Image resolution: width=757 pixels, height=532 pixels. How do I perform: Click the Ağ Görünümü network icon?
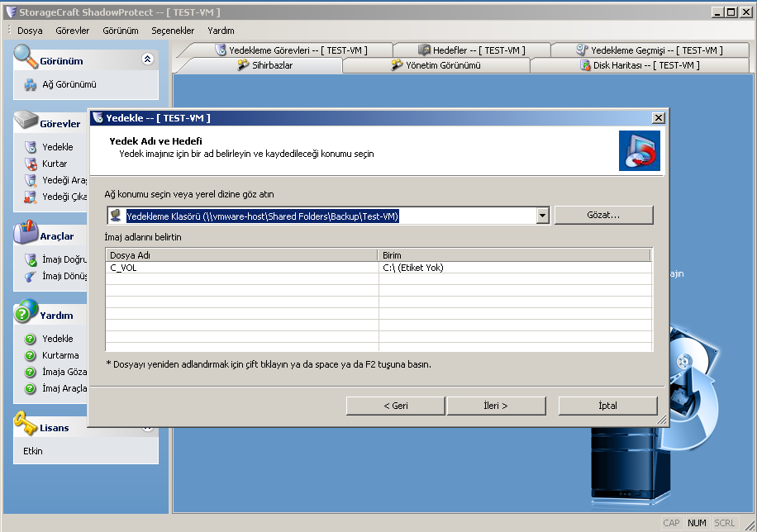31,84
